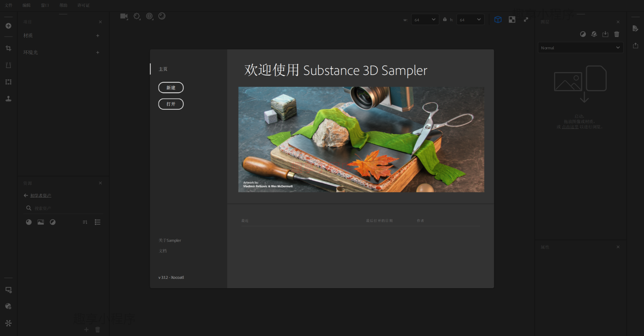Click the welcome artwork image
The width and height of the screenshot is (644, 336).
(361, 139)
